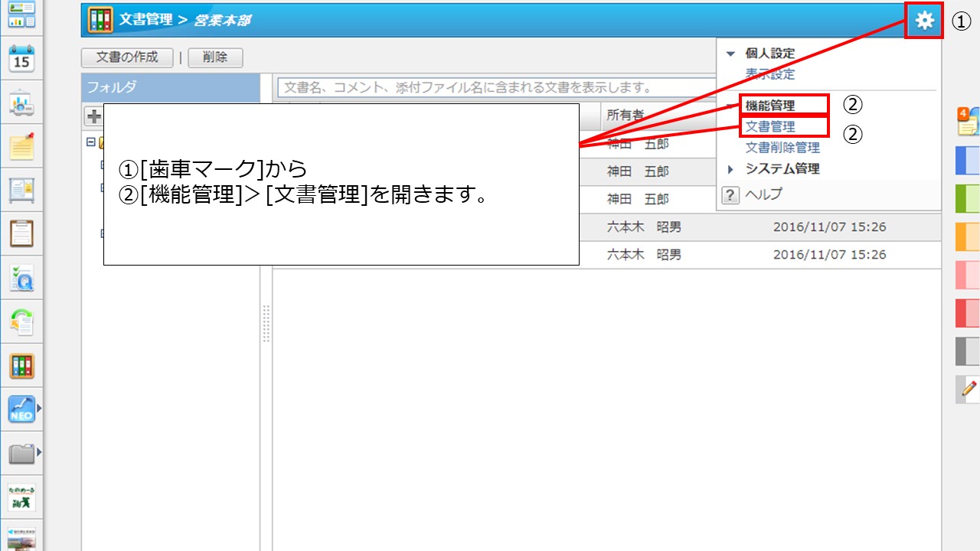Viewport: 980px width, 551px height.
Task: Select 文書削除管理 from the settings menu
Action: coord(782,148)
